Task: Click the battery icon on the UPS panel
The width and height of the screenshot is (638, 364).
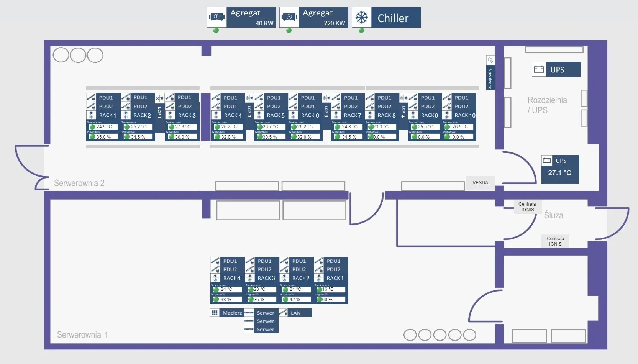Action: tap(539, 69)
